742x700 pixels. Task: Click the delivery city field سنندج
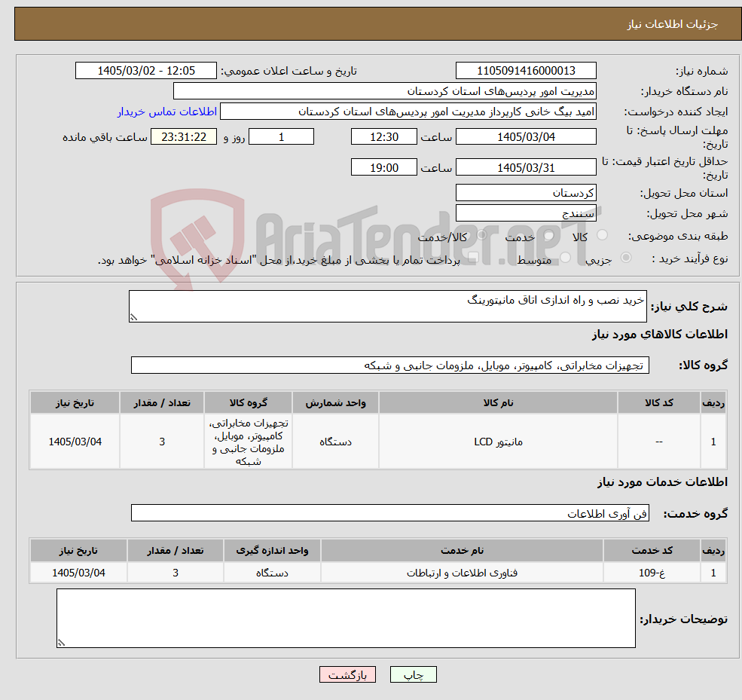point(526,213)
